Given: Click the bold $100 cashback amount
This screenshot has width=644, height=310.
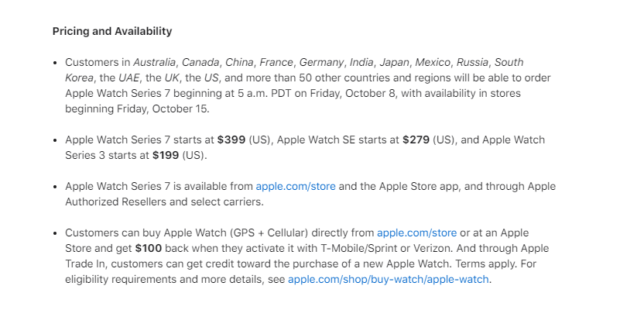Looking at the screenshot, I should pyautogui.click(x=149, y=249).
